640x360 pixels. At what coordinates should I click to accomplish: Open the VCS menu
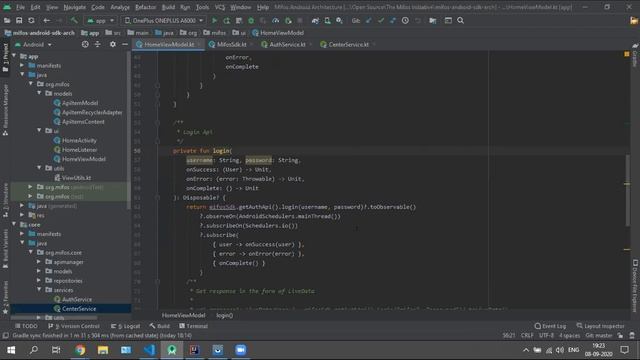[x=220, y=7]
